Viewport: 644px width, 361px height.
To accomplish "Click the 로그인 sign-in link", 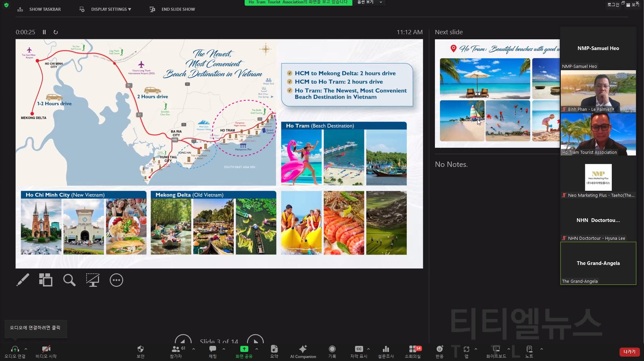I will 613,5.
